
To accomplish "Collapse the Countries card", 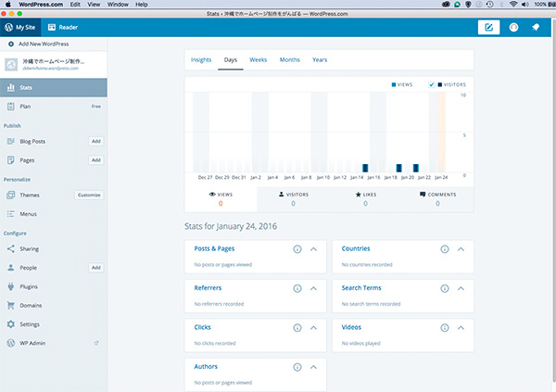I will pyautogui.click(x=461, y=249).
